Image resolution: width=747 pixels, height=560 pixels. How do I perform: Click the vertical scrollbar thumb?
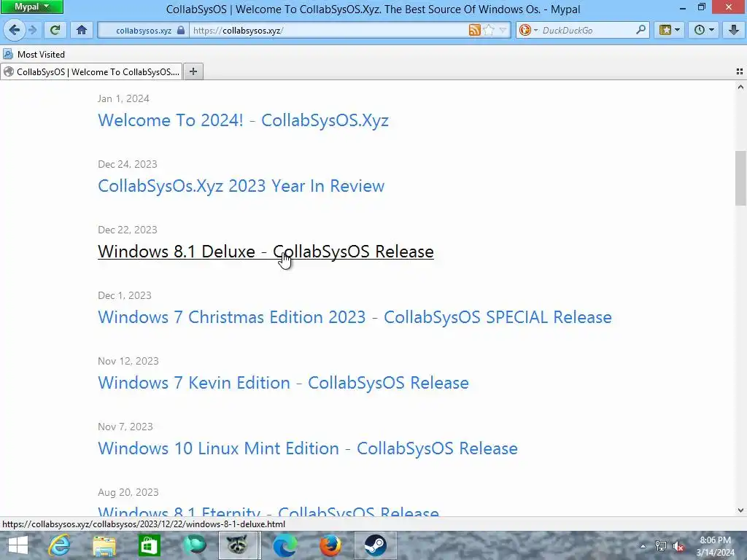(740, 178)
